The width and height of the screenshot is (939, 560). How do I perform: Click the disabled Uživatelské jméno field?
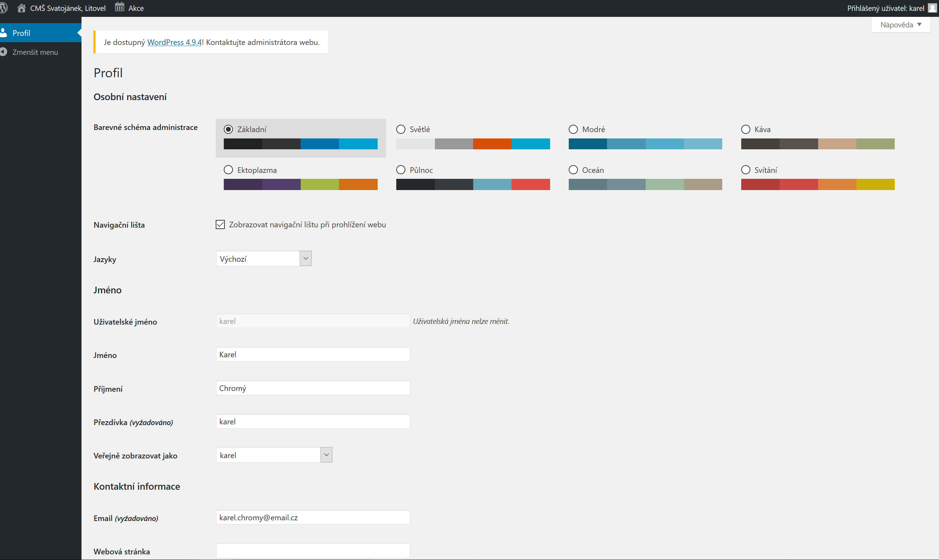pyautogui.click(x=313, y=321)
